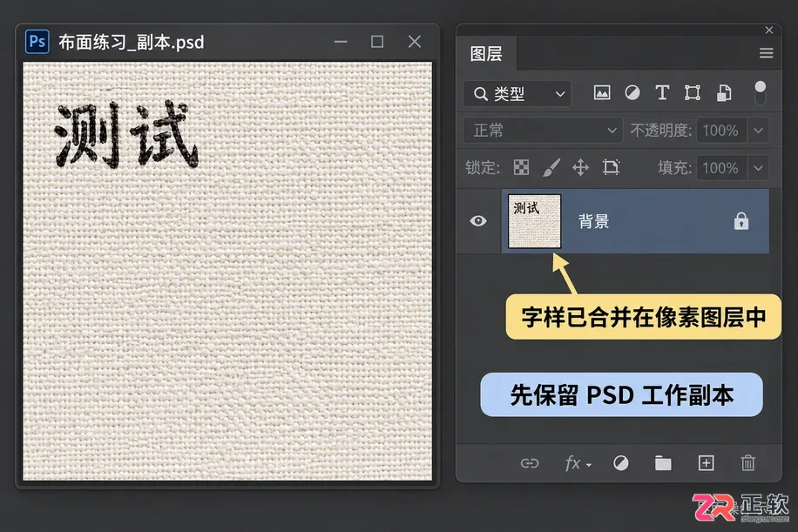Click the 布面练习_副本.psd title text
798x532 pixels.
pyautogui.click(x=131, y=42)
